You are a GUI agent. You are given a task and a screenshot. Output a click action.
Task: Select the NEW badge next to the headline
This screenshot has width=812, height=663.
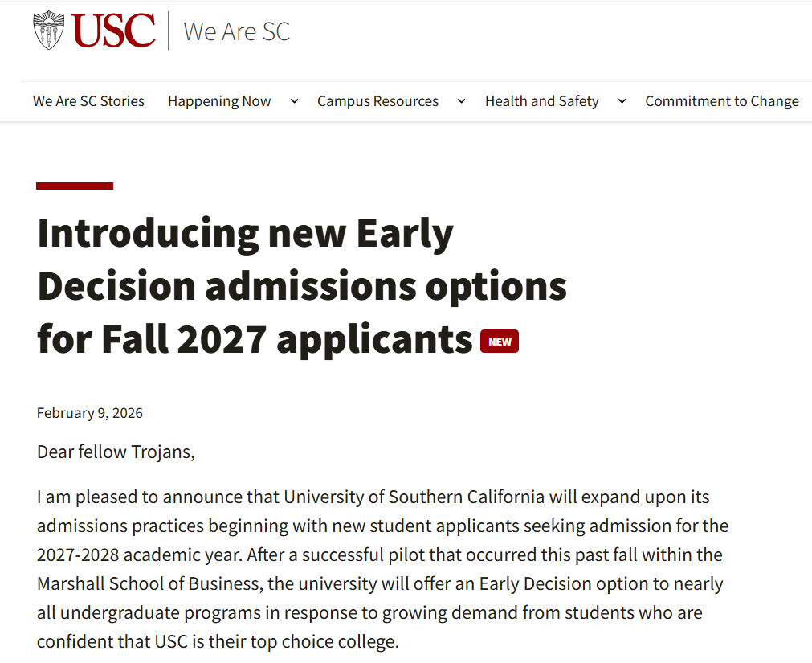[500, 341]
